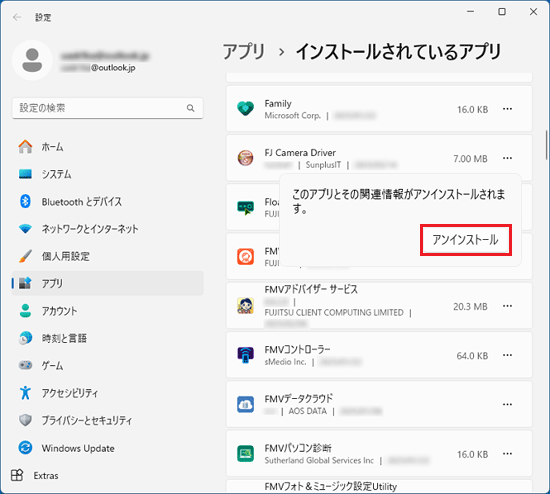Click the app list vertical scrollbar
This screenshot has width=550, height=494.
click(x=546, y=145)
